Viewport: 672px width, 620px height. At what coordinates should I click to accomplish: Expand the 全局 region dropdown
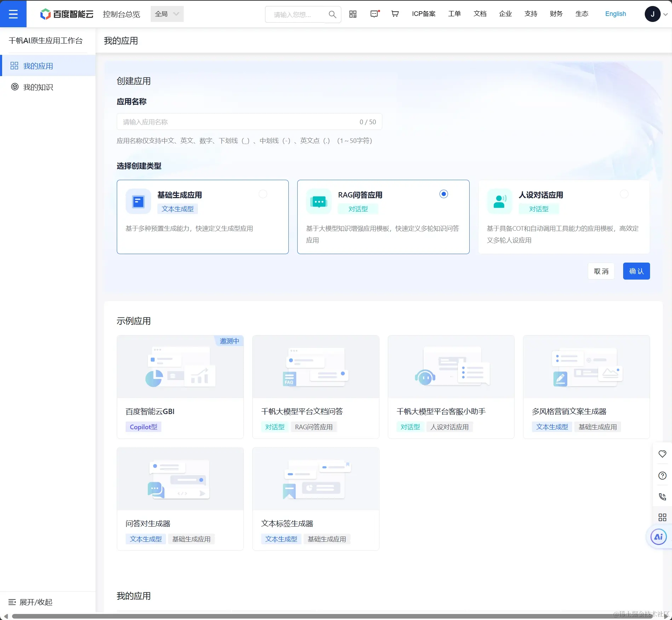click(x=167, y=14)
